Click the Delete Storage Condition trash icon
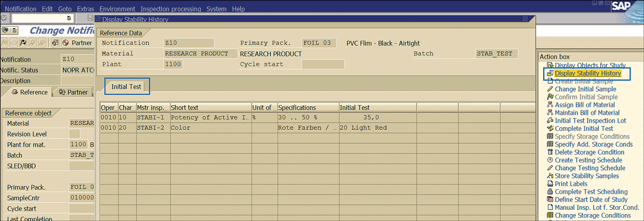 (x=550, y=152)
